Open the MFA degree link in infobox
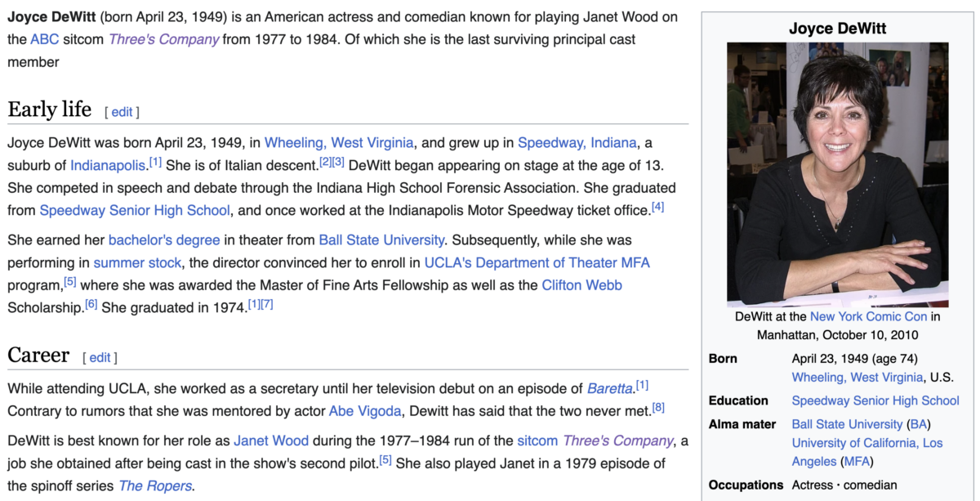Image resolution: width=980 pixels, height=501 pixels. click(855, 461)
